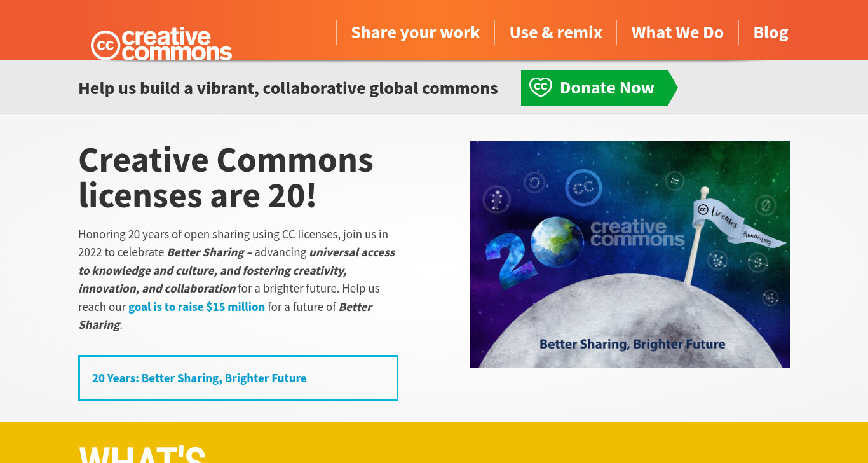The width and height of the screenshot is (868, 463).
Task: Click the 20th anniversary moon banner image
Action: point(630,254)
